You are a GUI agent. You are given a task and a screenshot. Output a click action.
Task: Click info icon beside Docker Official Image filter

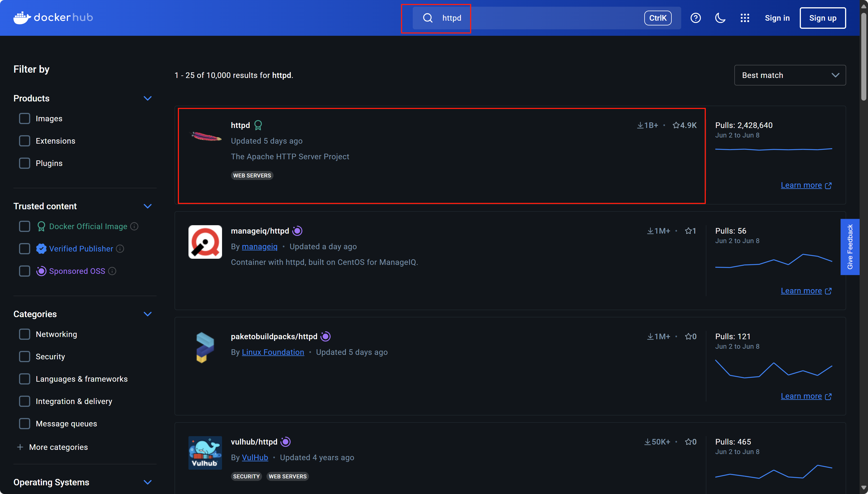tap(135, 226)
